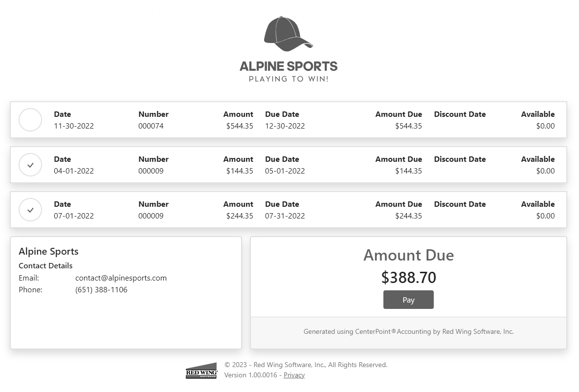Viewport: 579px width, 392px height.
Task: Click the 05-01-2022 due date
Action: point(285,171)
